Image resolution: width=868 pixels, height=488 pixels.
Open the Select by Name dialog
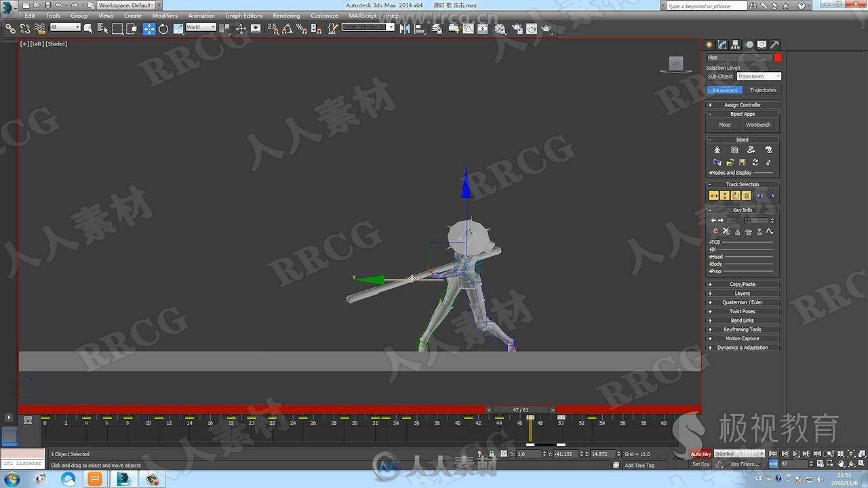103,28
